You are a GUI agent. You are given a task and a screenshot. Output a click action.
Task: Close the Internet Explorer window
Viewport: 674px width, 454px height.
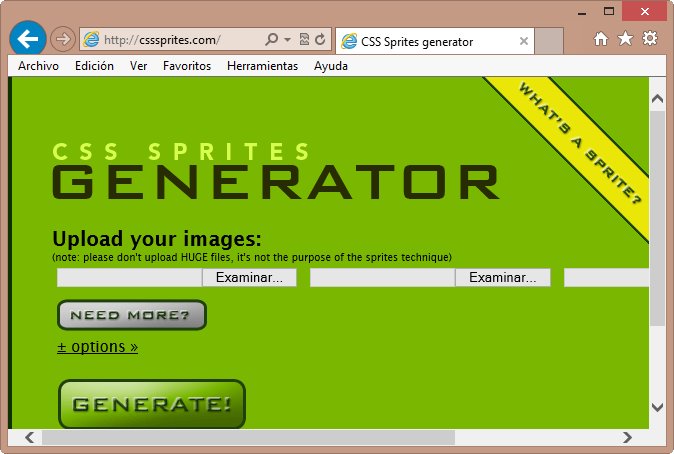click(645, 11)
